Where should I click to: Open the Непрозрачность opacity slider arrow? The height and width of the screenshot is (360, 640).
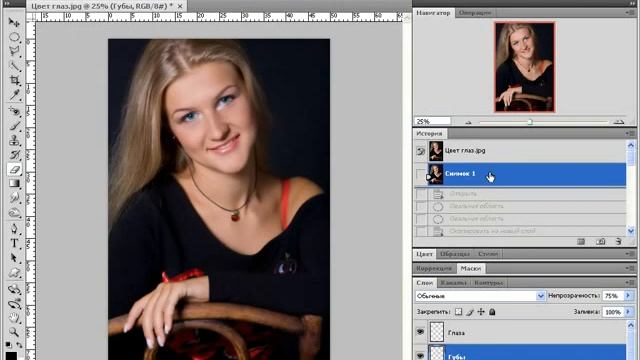(628, 296)
